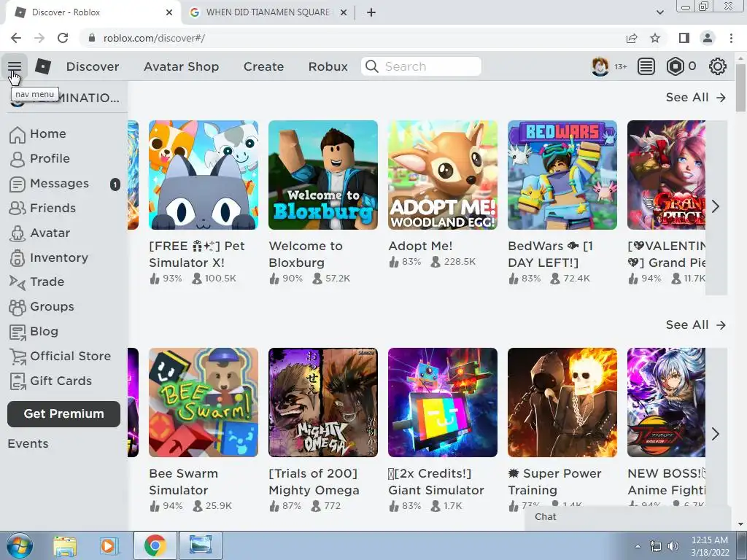The width and height of the screenshot is (747, 560).
Task: Reload the page
Action: pos(63,38)
